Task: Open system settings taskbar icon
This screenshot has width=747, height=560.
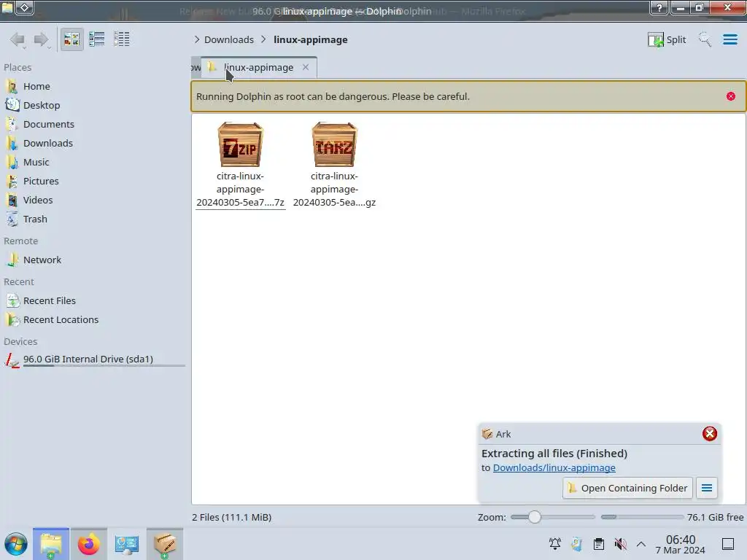Action: pyautogui.click(x=126, y=544)
